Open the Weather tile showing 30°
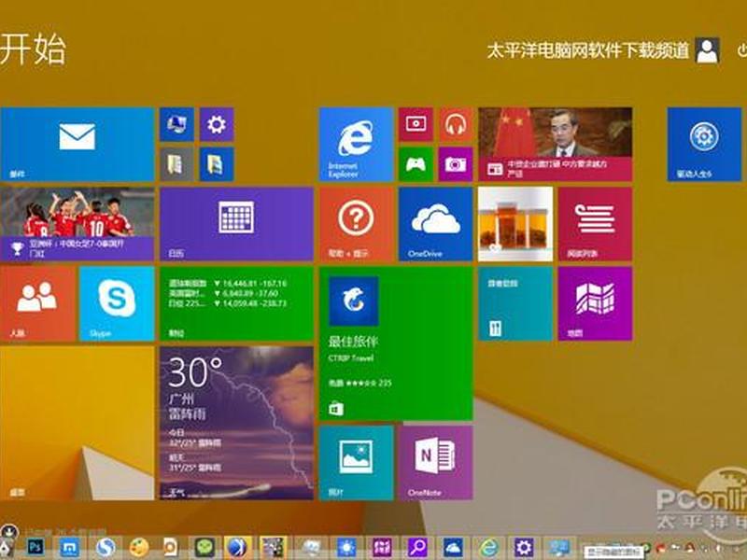The height and width of the screenshot is (560, 747). pos(236,423)
